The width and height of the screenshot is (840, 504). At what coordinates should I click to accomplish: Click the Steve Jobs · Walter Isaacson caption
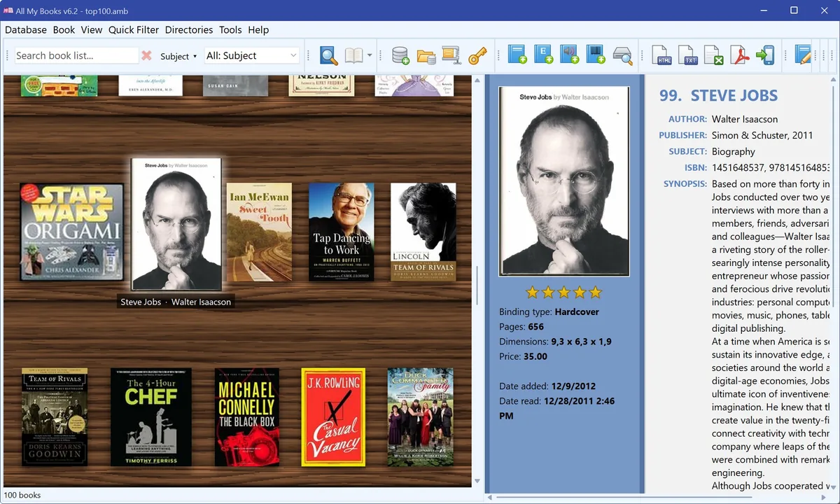click(x=176, y=302)
